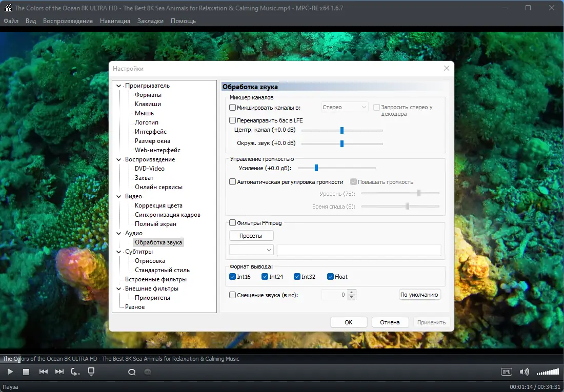Select Мышь in settings tree
564x392 pixels.
point(144,113)
